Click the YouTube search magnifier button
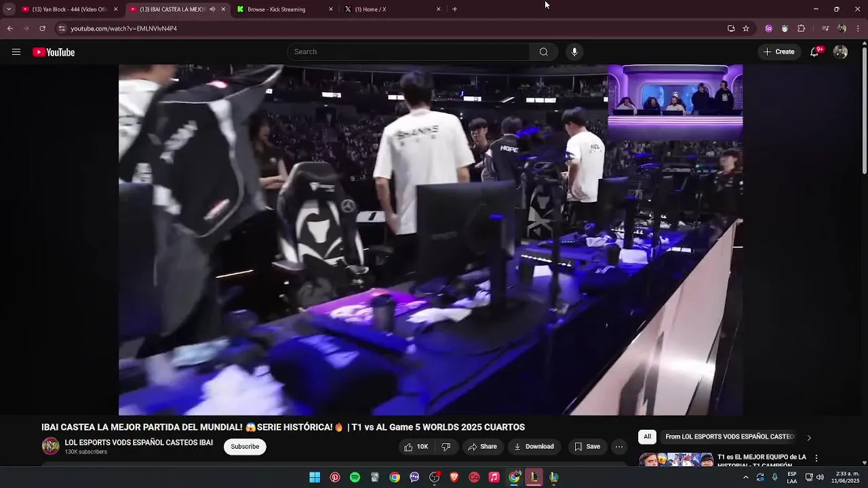 [543, 52]
